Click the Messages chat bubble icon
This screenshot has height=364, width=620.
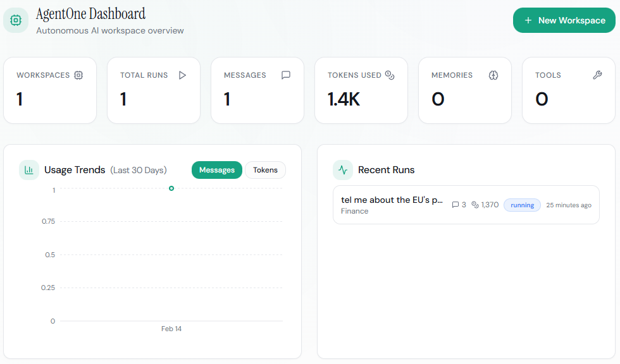pos(286,75)
